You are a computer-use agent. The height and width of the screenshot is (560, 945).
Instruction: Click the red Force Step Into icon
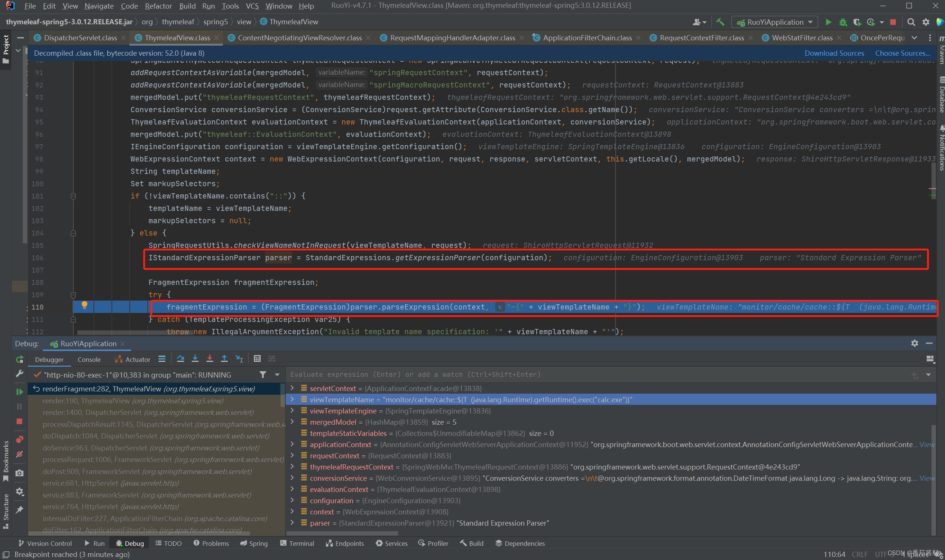tap(209, 359)
